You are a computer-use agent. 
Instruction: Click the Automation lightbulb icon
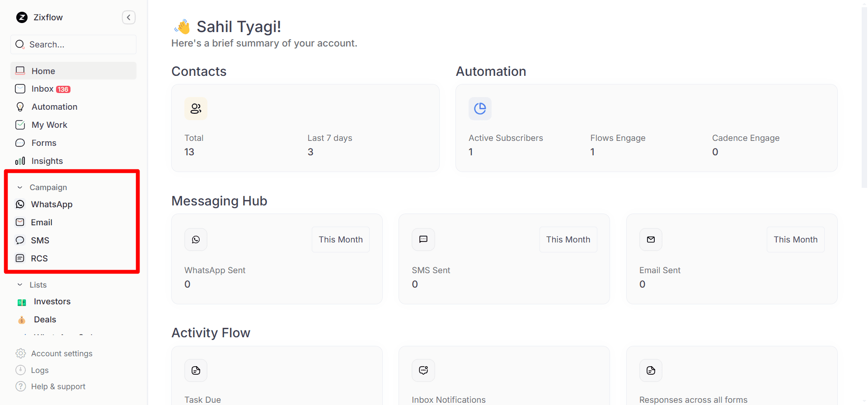coord(20,107)
